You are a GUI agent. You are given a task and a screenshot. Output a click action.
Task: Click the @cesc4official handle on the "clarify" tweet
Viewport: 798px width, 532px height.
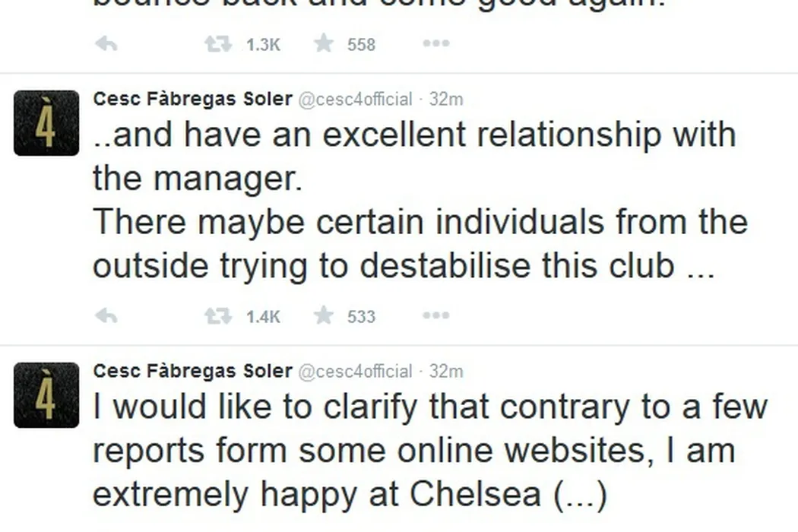tap(355, 371)
